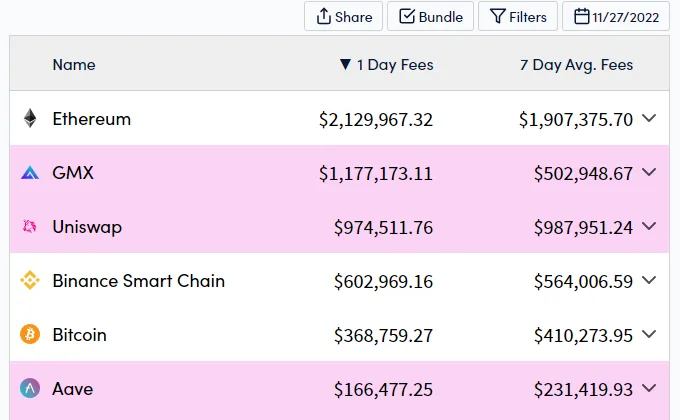
Task: Click the calendar icon beside the date
Action: [x=582, y=16]
